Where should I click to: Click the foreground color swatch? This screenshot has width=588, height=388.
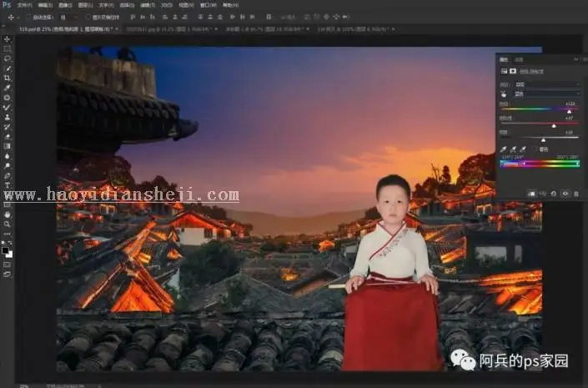tap(5, 250)
